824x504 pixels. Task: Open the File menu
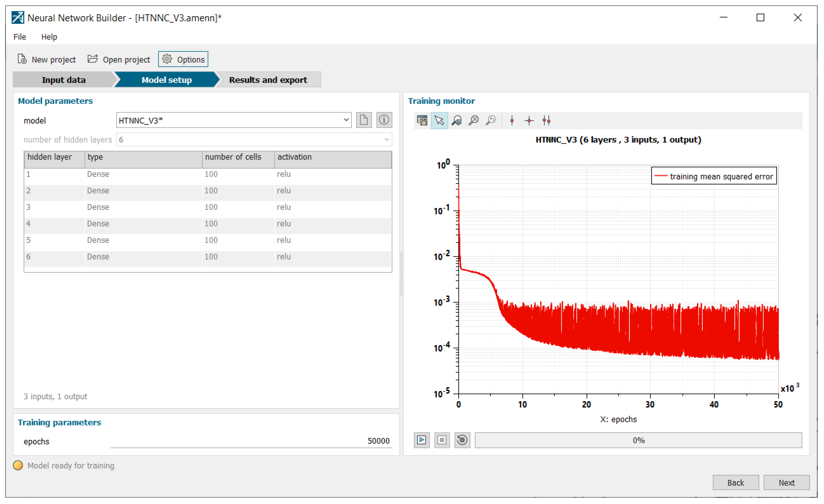point(19,37)
